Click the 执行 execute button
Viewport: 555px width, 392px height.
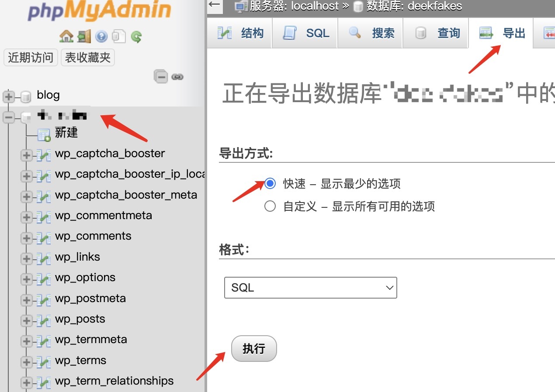pos(254,348)
